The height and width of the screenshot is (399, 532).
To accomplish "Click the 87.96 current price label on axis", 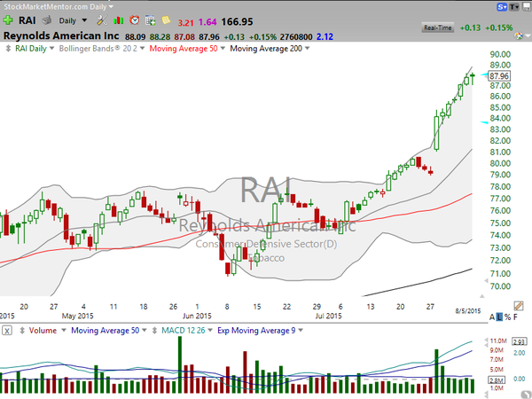I will (x=499, y=76).
